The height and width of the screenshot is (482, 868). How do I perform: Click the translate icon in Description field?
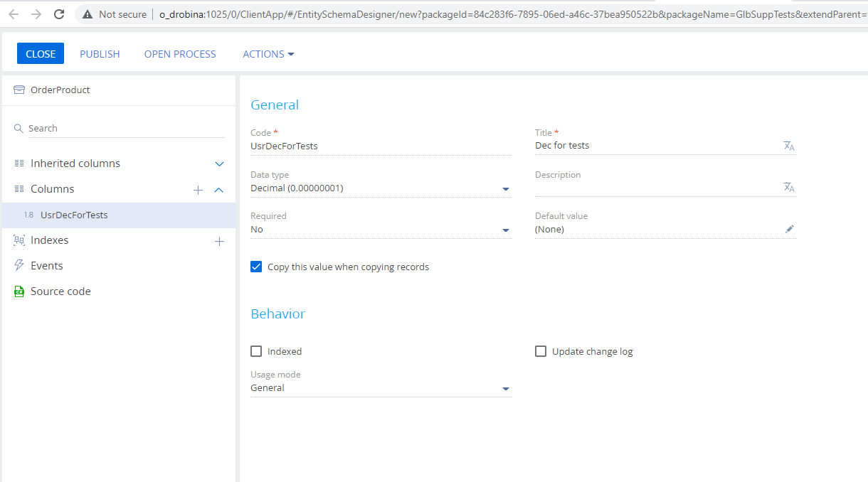(789, 187)
